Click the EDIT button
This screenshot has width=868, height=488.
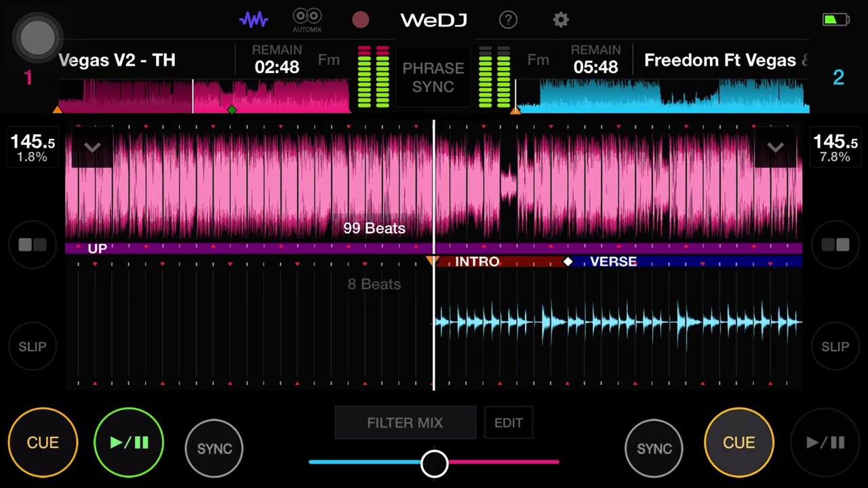coord(509,423)
